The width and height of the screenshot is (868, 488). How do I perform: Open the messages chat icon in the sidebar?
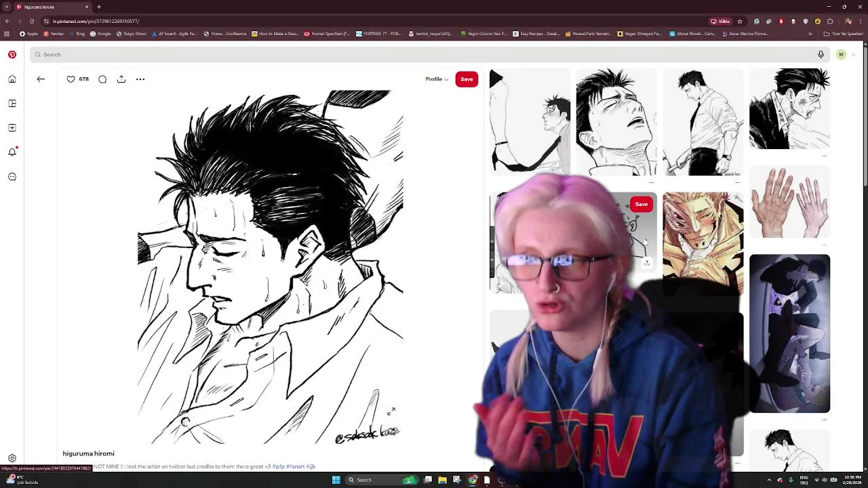click(12, 177)
